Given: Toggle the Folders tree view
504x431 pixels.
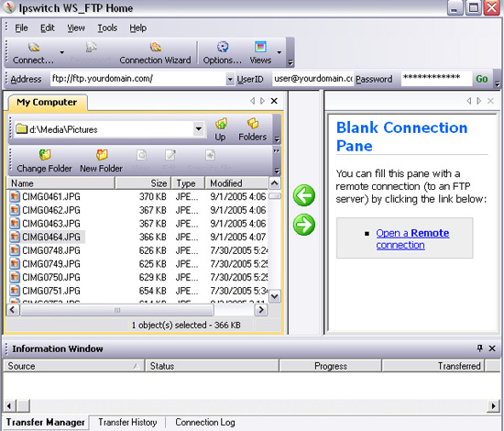Looking at the screenshot, I should pos(252,129).
